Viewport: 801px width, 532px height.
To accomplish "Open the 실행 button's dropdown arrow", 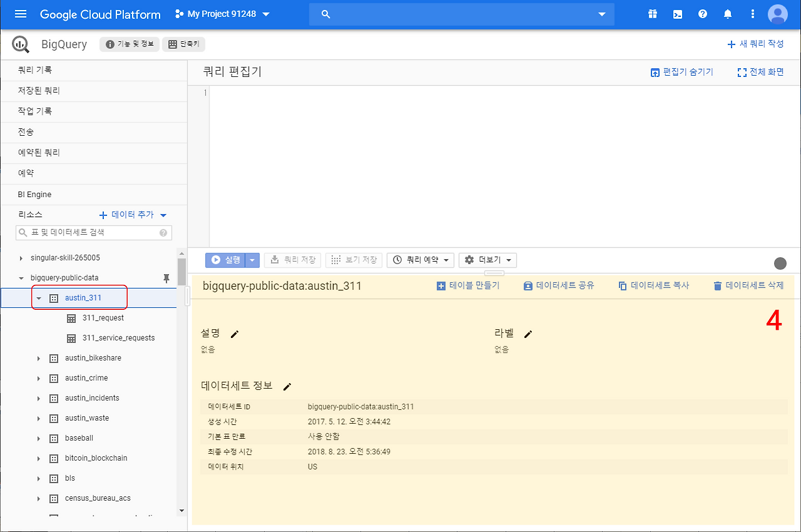I will pos(252,260).
